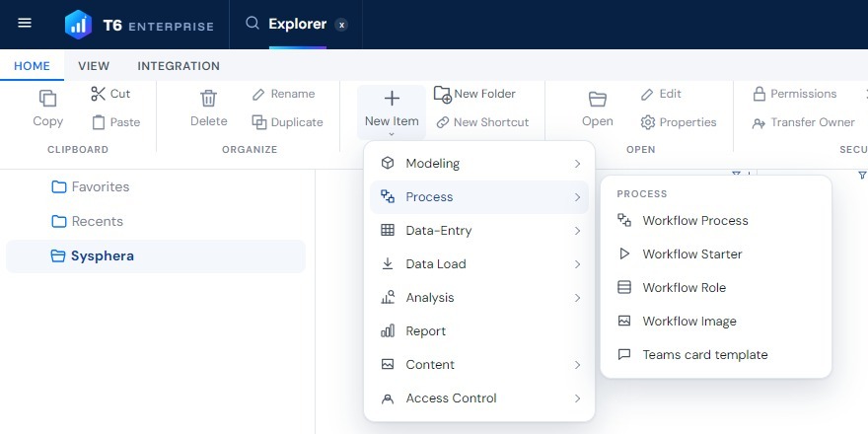This screenshot has height=434, width=868.
Task: Select Data-Entry in the menu
Action: [478, 231]
